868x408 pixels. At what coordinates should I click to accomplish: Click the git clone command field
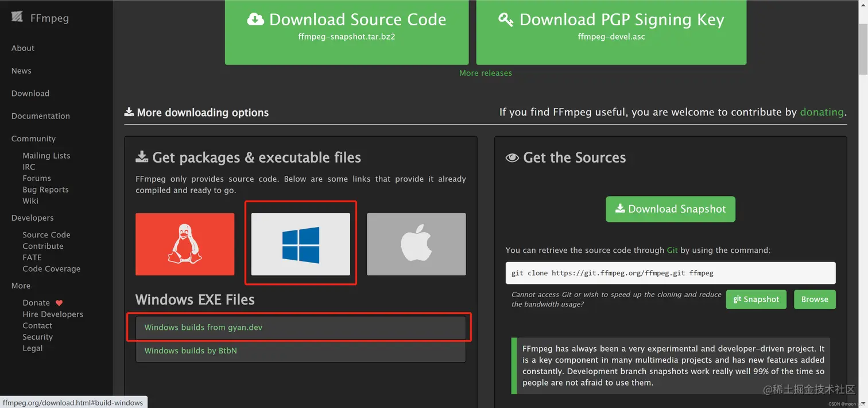(671, 273)
